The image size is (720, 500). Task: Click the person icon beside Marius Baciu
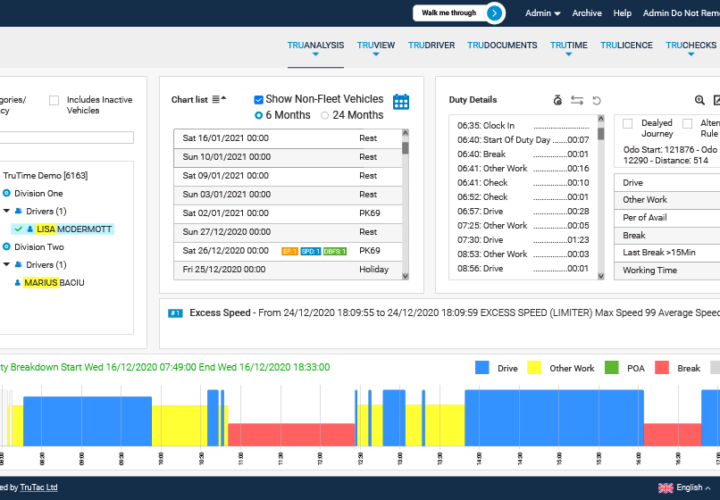[x=17, y=283]
